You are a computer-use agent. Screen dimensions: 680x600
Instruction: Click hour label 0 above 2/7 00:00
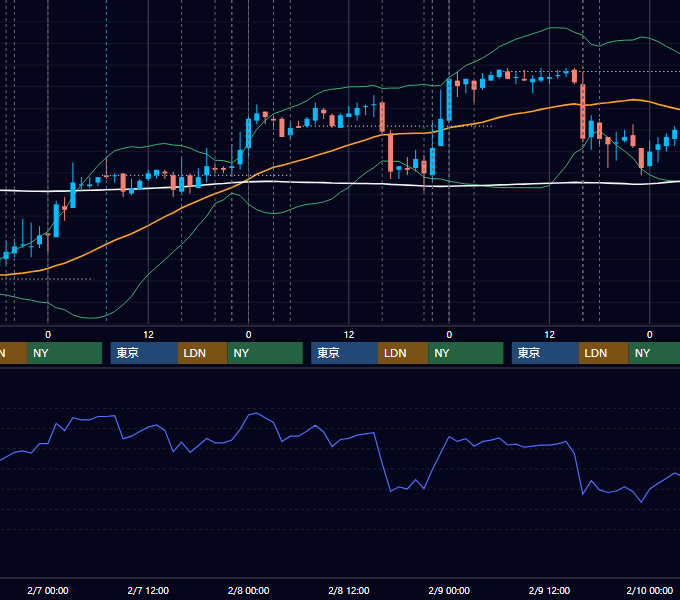[x=48, y=335]
